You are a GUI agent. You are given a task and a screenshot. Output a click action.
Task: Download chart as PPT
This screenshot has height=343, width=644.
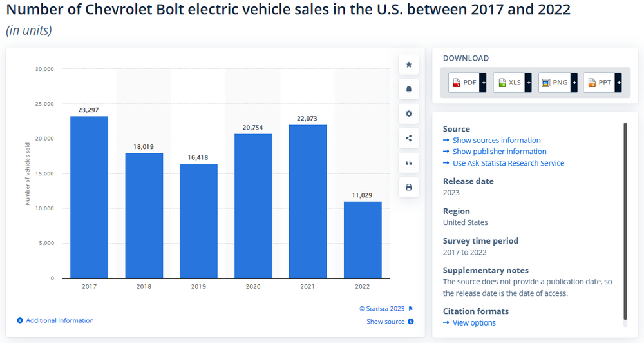point(600,83)
